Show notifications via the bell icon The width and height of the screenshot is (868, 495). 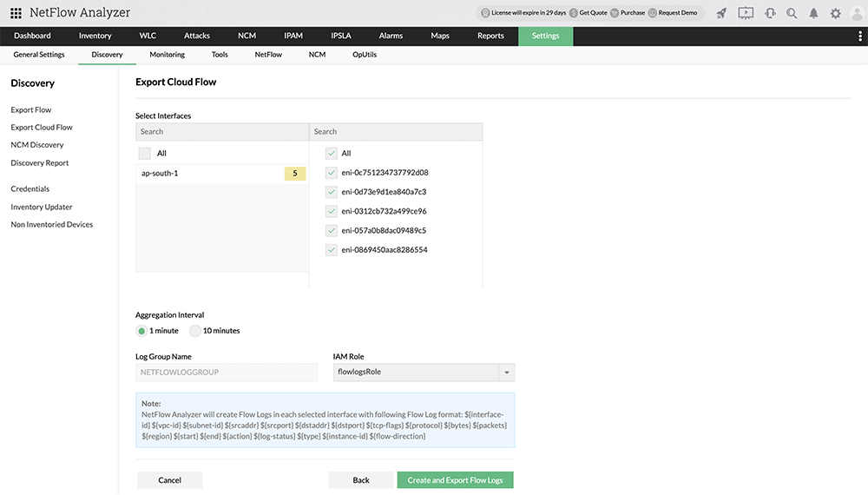point(814,13)
